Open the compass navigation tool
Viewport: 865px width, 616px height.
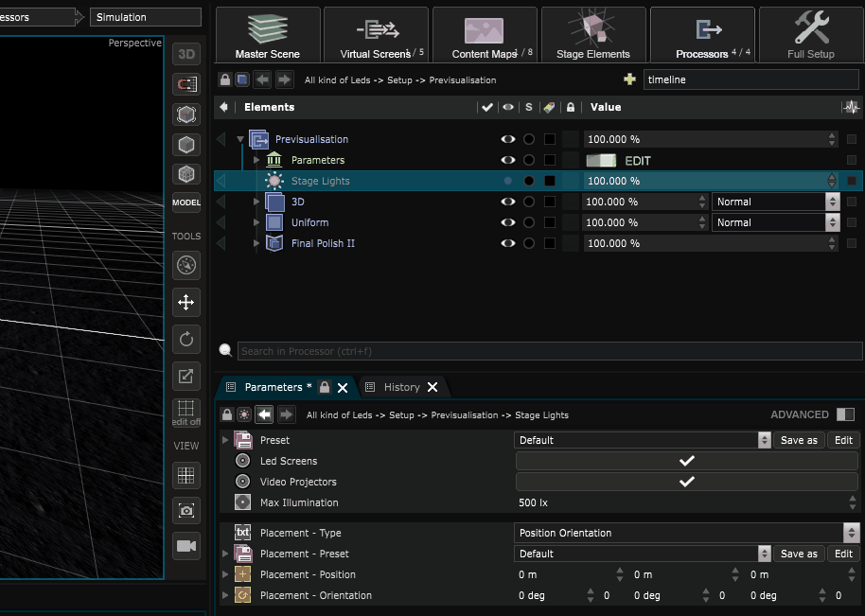185,265
